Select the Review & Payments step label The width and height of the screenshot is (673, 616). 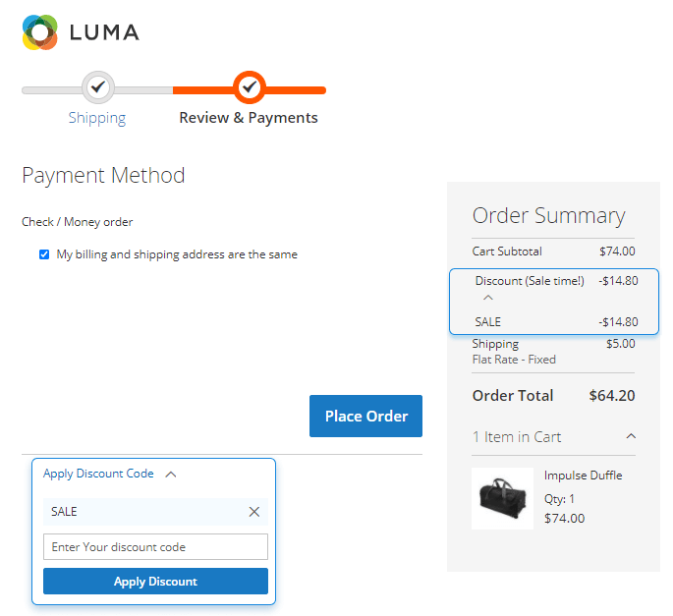(x=249, y=118)
